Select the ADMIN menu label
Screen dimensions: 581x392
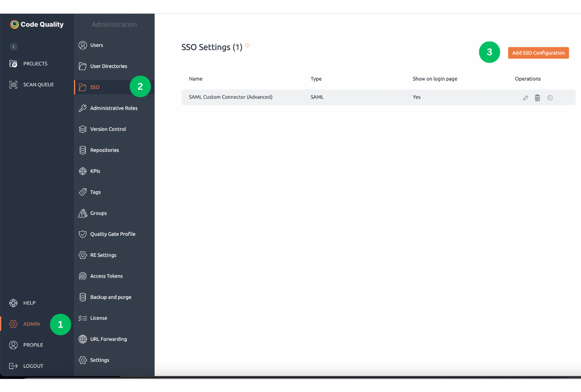coord(32,324)
